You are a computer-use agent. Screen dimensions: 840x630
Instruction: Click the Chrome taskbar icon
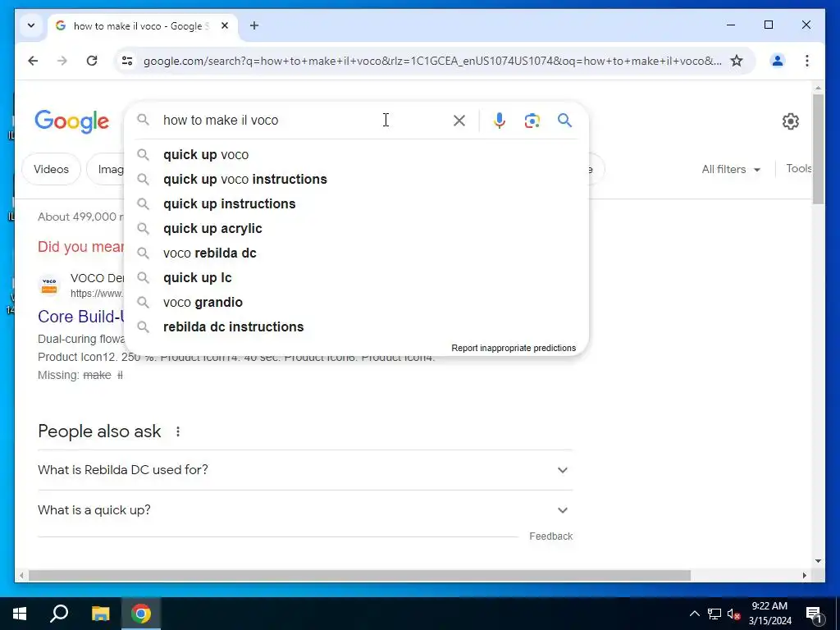tap(141, 614)
